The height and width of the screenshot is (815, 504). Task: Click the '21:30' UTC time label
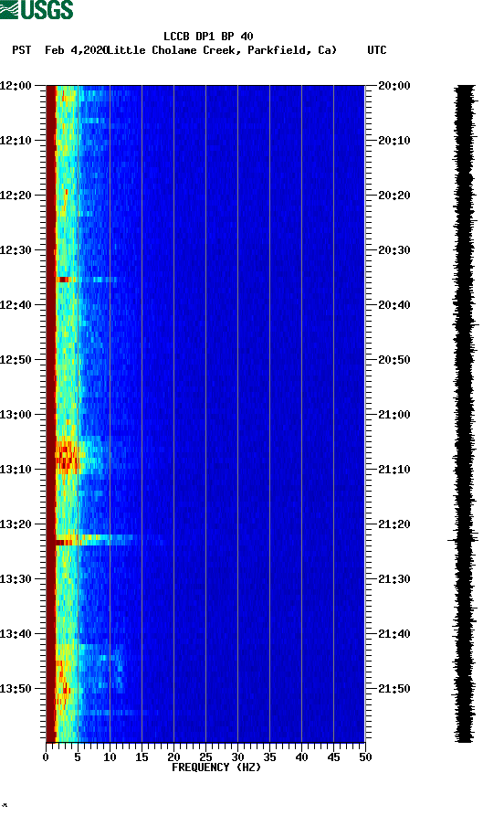point(394,579)
